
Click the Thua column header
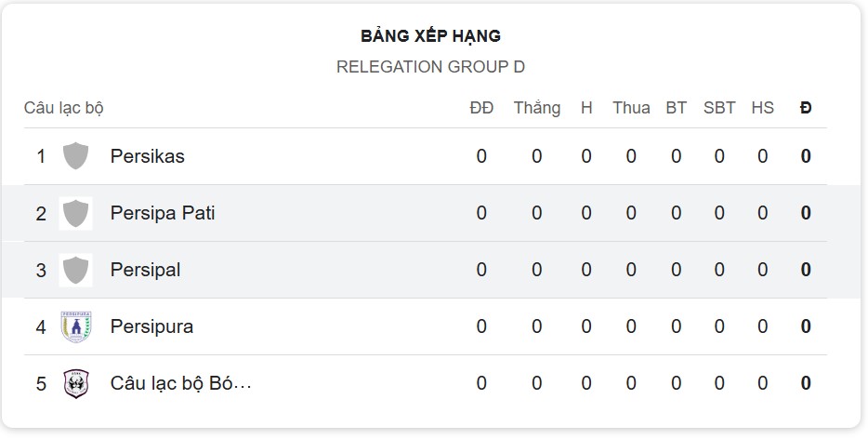coord(631,108)
